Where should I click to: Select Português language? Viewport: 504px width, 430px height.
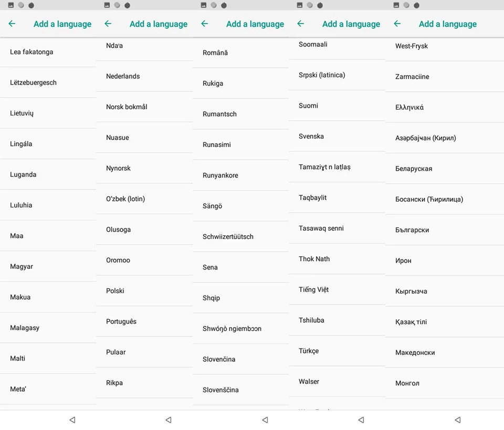(144, 321)
